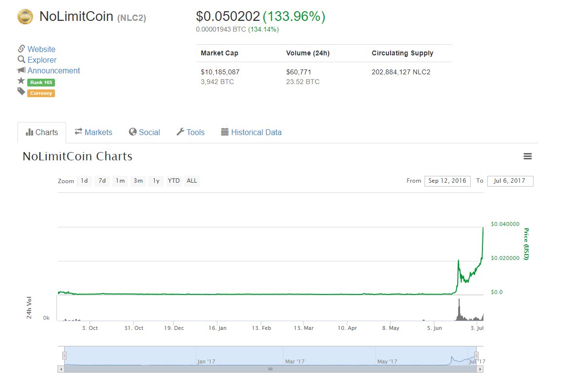Screen dimensions: 588x378
Task: Click the Market Cap value $10,185,087
Action: [220, 72]
